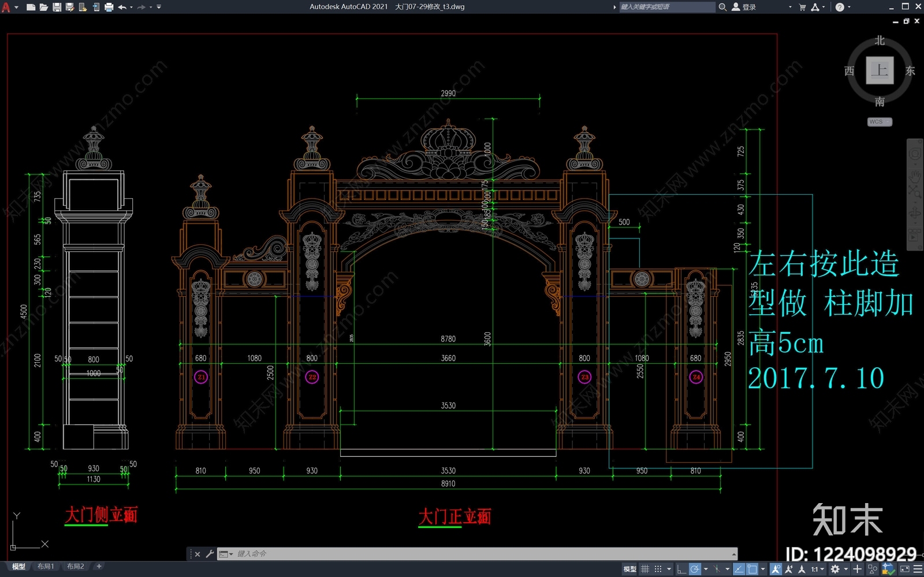
Task: Open the WCS coordinate system dropdown
Action: (x=880, y=122)
